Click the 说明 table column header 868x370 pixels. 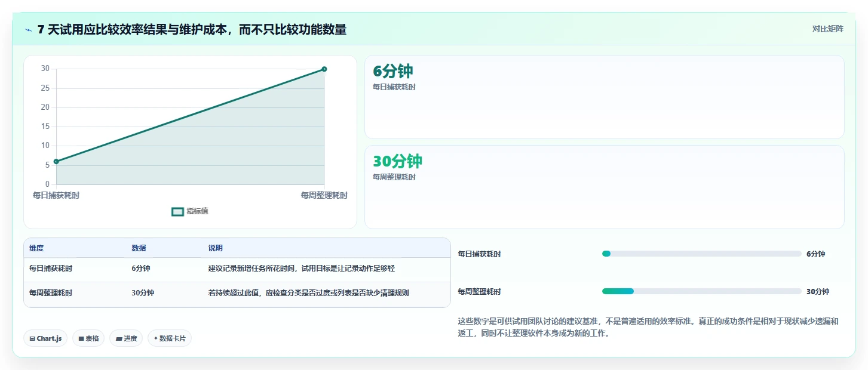[x=215, y=248]
